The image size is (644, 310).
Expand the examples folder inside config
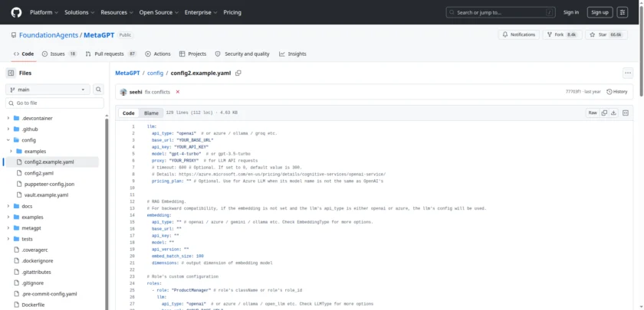(11, 152)
